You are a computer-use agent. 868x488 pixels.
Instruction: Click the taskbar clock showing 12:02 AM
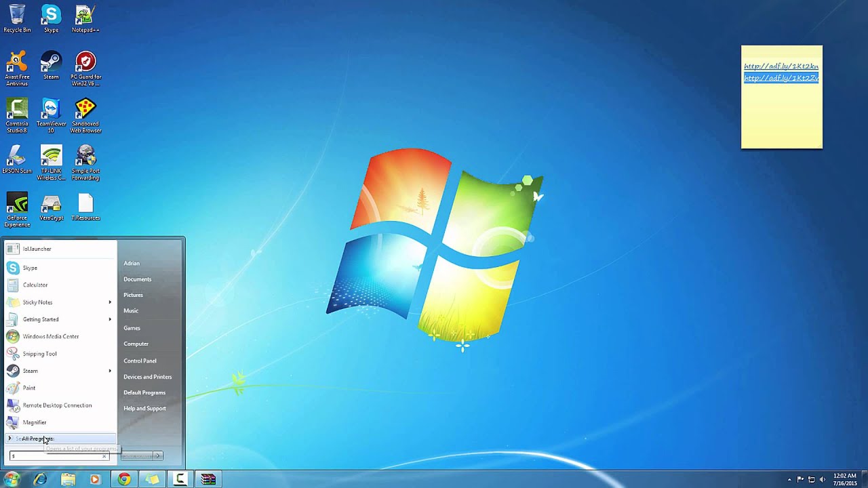(845, 479)
